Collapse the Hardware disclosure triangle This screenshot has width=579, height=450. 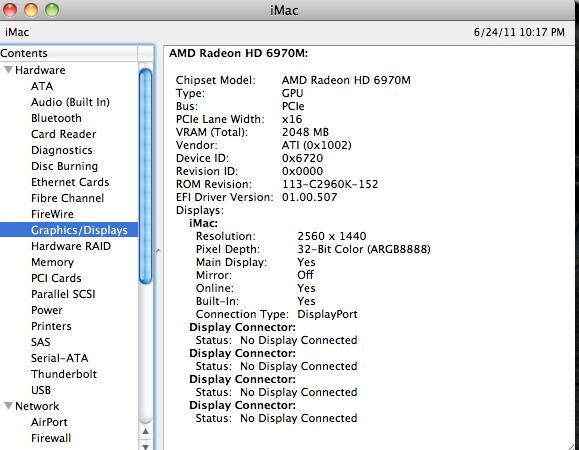pyautogui.click(x=8, y=69)
